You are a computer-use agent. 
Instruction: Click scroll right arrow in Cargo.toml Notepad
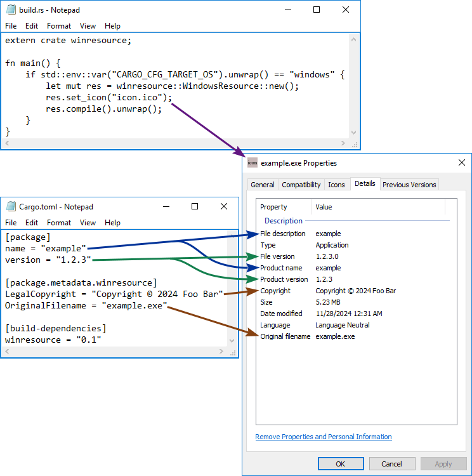221,351
